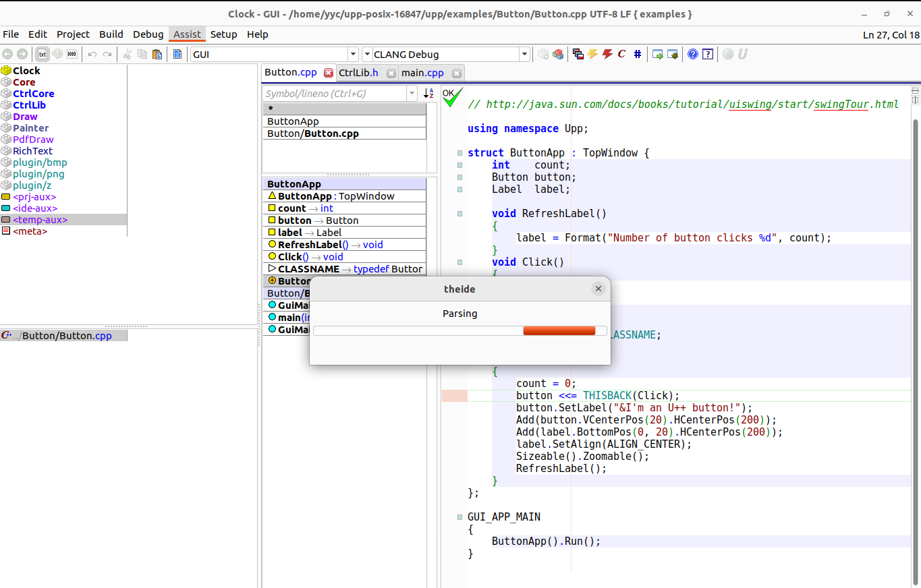Toggle the txt editing mode button
921x588 pixels.
(43, 55)
